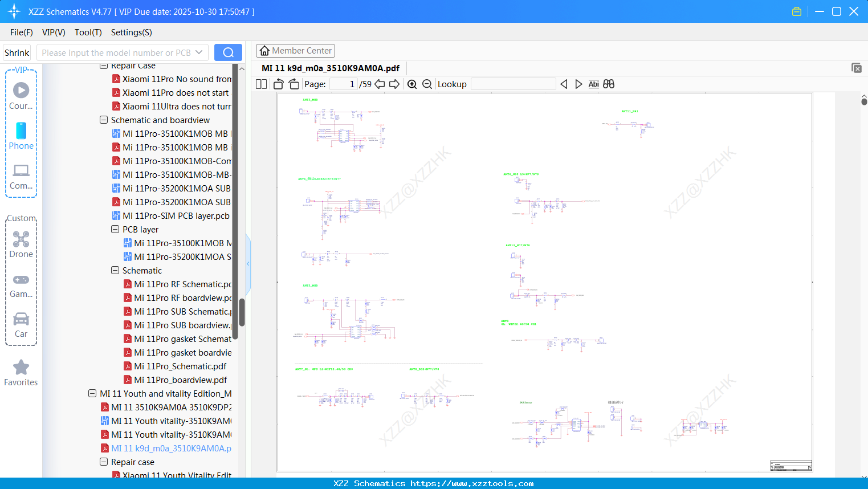The width and height of the screenshot is (868, 489).
Task: Open Mi 11Pro RF boardview PDF
Action: click(177, 298)
